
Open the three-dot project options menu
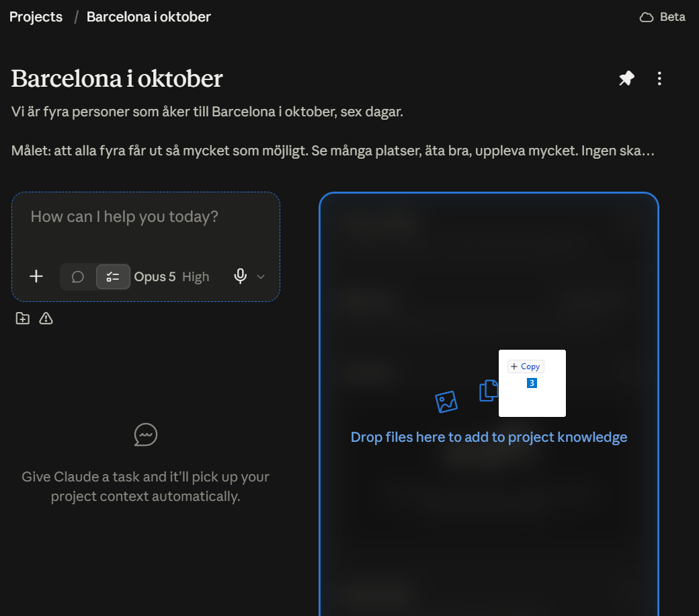[x=659, y=79]
